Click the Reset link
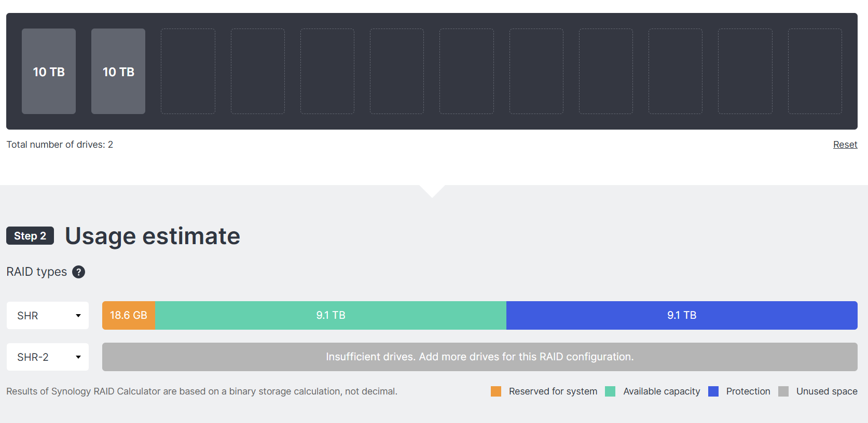This screenshot has width=868, height=423. pyautogui.click(x=845, y=145)
